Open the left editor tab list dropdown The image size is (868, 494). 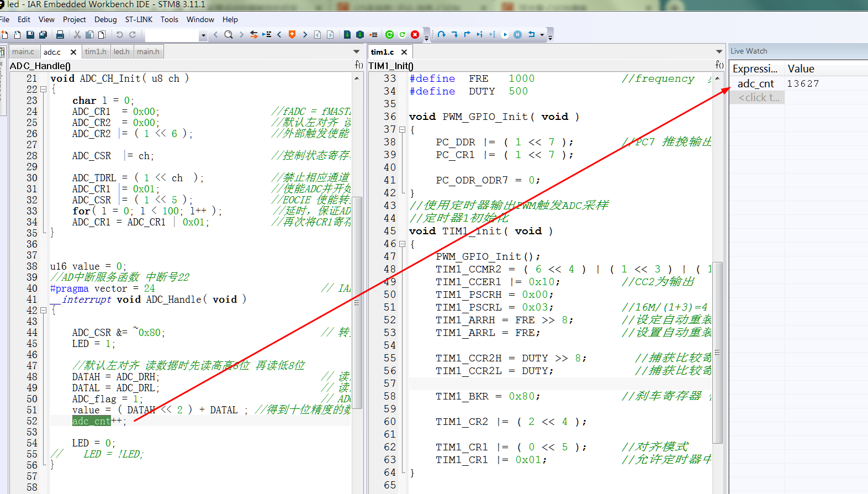pos(356,51)
